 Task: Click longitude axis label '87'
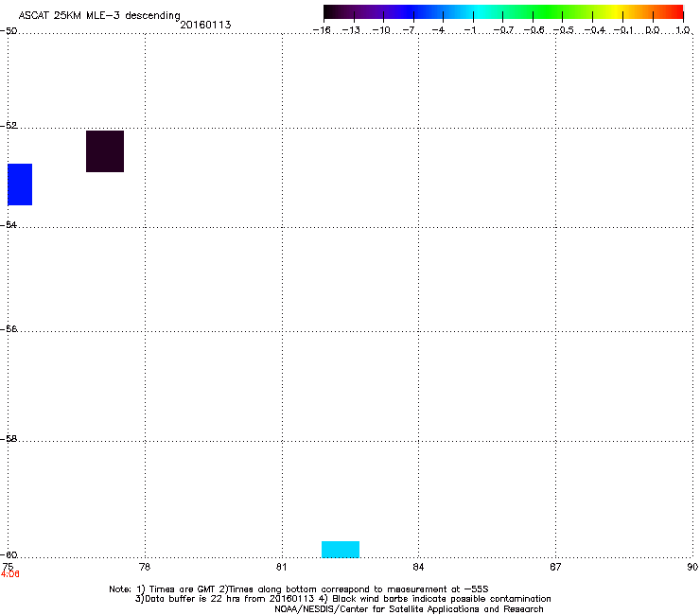coord(555,567)
